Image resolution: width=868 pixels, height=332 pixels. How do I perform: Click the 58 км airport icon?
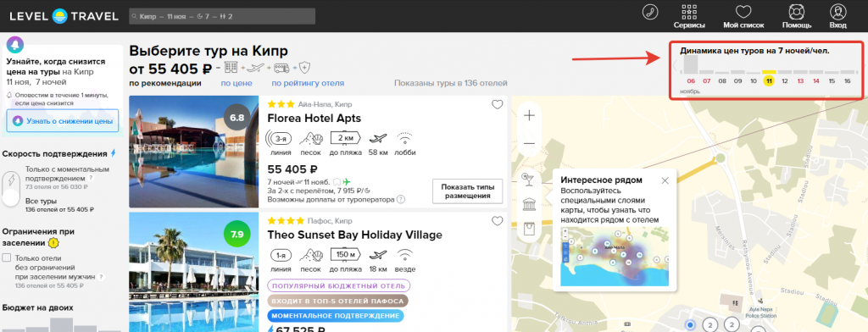point(379,138)
